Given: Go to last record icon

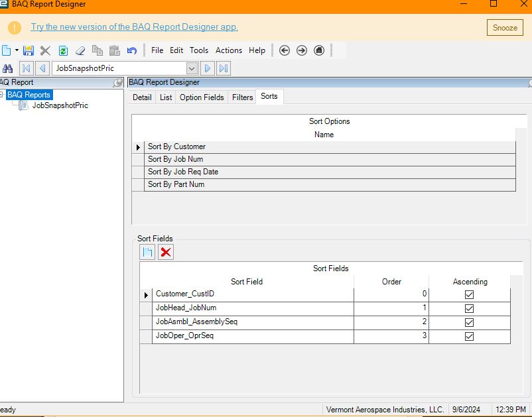Looking at the screenshot, I should [224, 68].
